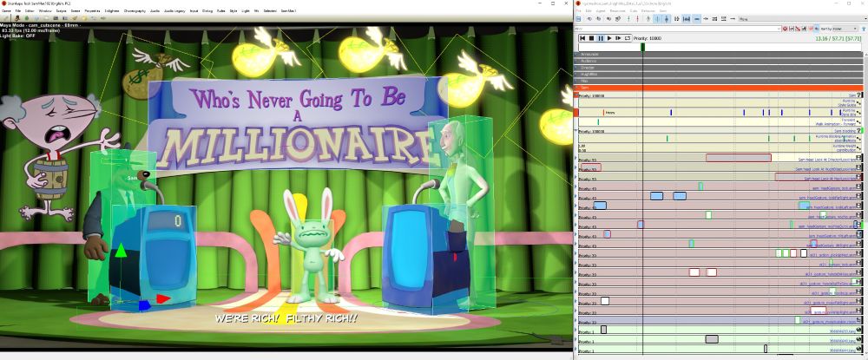Select the HughBliss agent group header
868x360 pixels.
pyautogui.click(x=719, y=74)
